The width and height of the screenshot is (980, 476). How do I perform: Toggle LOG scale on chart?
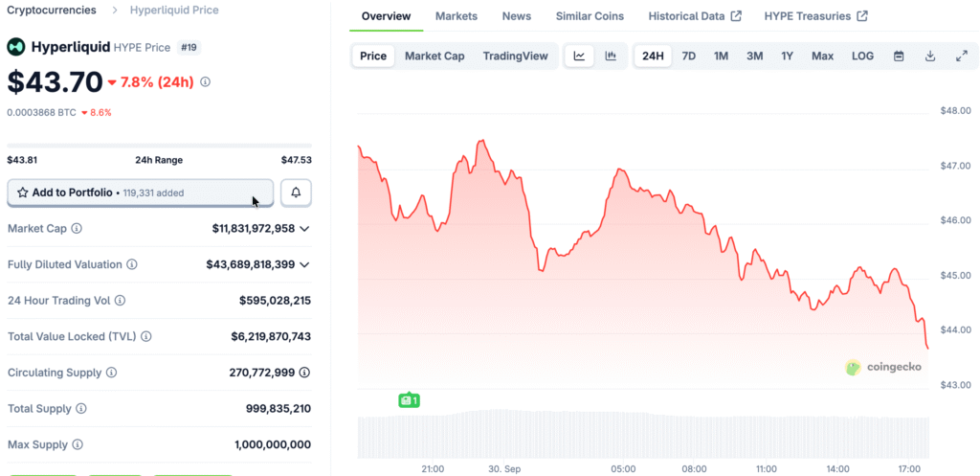pyautogui.click(x=862, y=57)
